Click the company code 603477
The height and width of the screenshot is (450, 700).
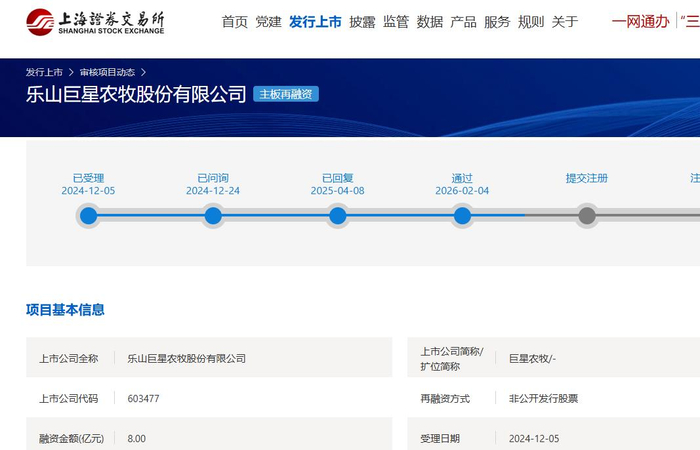(x=143, y=399)
